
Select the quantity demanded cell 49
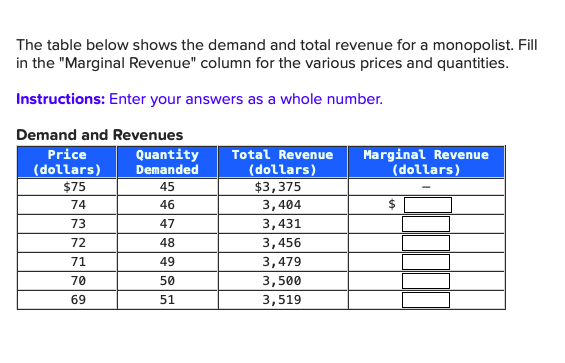click(167, 262)
